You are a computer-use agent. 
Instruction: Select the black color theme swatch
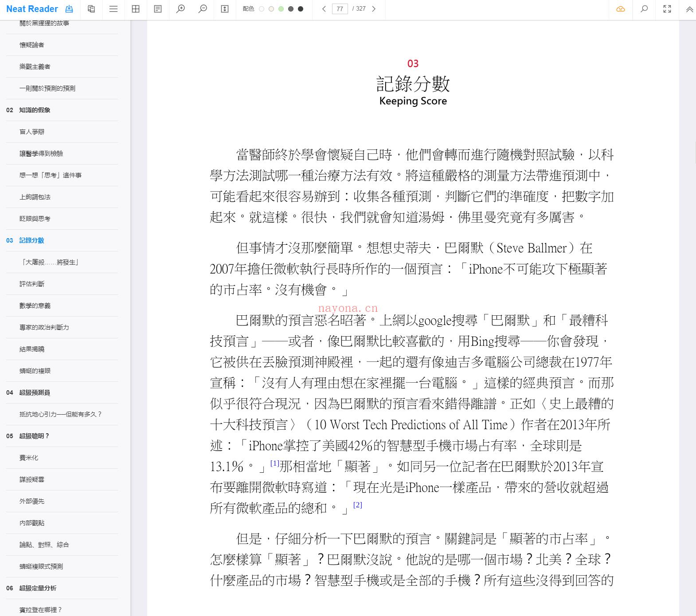pyautogui.click(x=301, y=9)
